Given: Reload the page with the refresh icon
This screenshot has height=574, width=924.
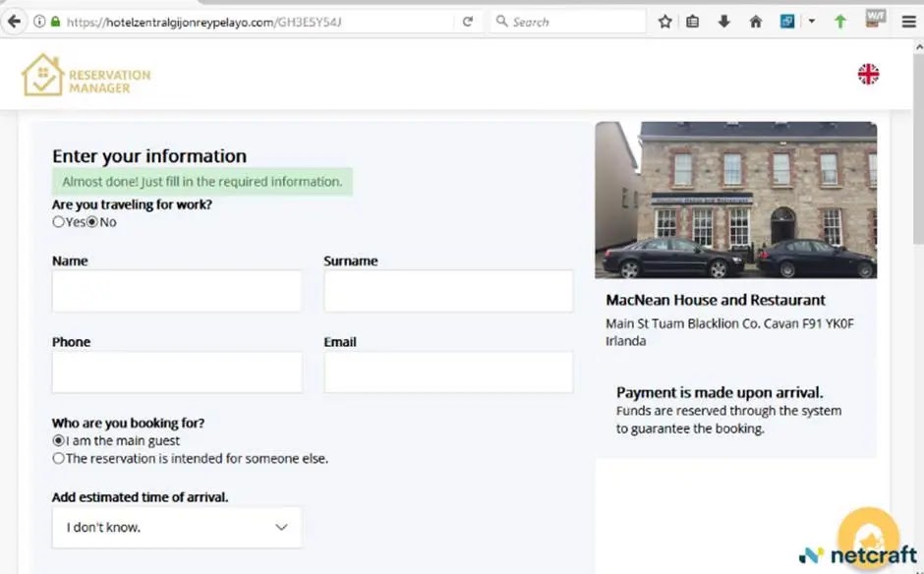Looking at the screenshot, I should click(468, 21).
